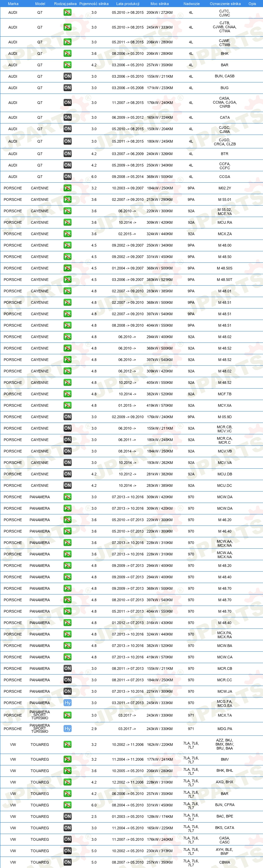Select engine code cell 'AYH, BLE, BWF'
Viewport: 263px width, 868px height.
225,852
